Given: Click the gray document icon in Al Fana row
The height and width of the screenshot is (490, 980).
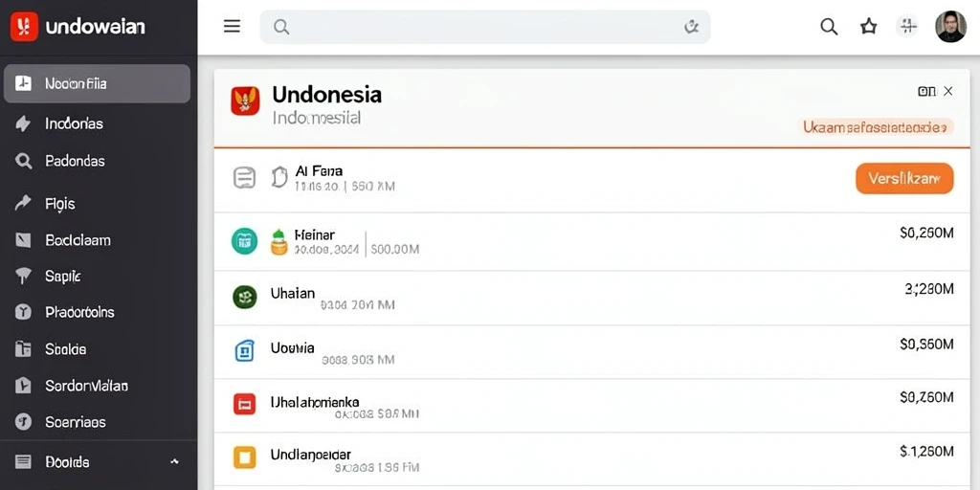Looking at the screenshot, I should tap(244, 178).
